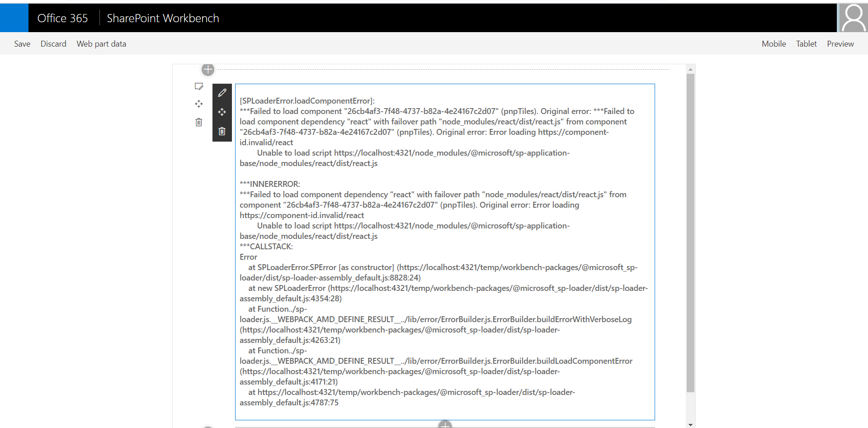Click the [SPLoaderError.loadComponentError] text

tap(307, 101)
